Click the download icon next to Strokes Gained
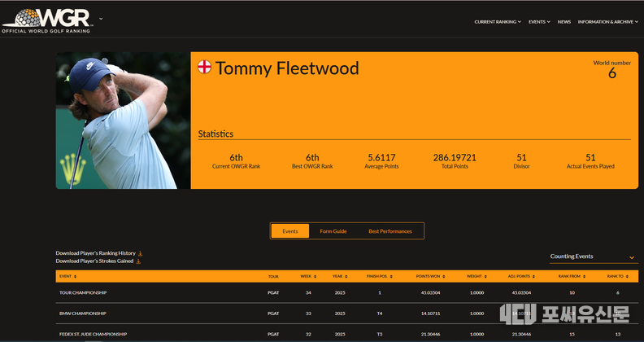644x342 pixels. tap(138, 261)
